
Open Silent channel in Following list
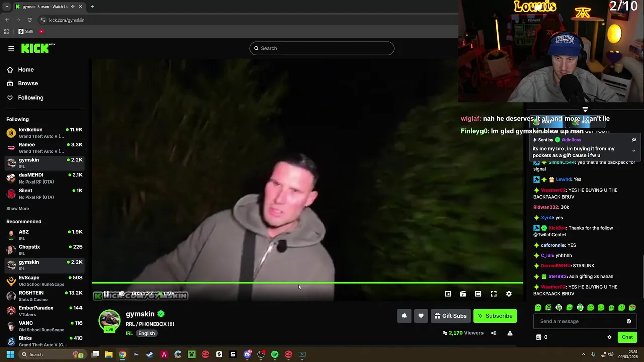(x=44, y=194)
